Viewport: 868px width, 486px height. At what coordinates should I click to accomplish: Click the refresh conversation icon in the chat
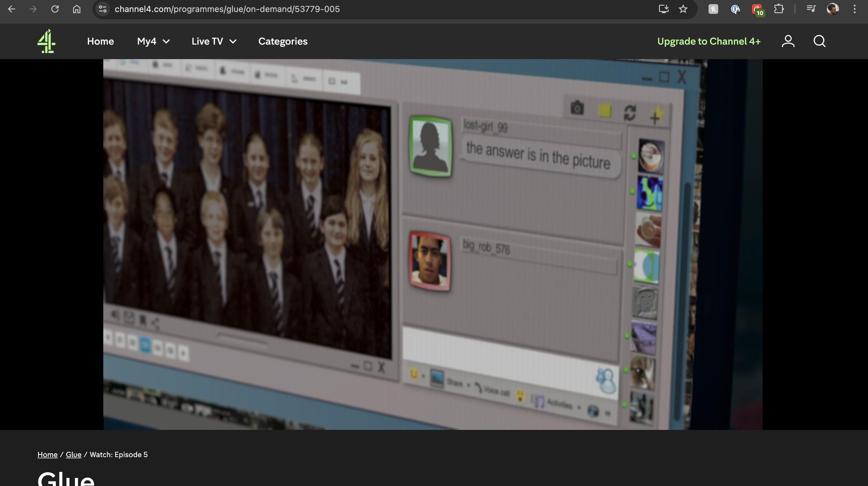[x=630, y=112]
